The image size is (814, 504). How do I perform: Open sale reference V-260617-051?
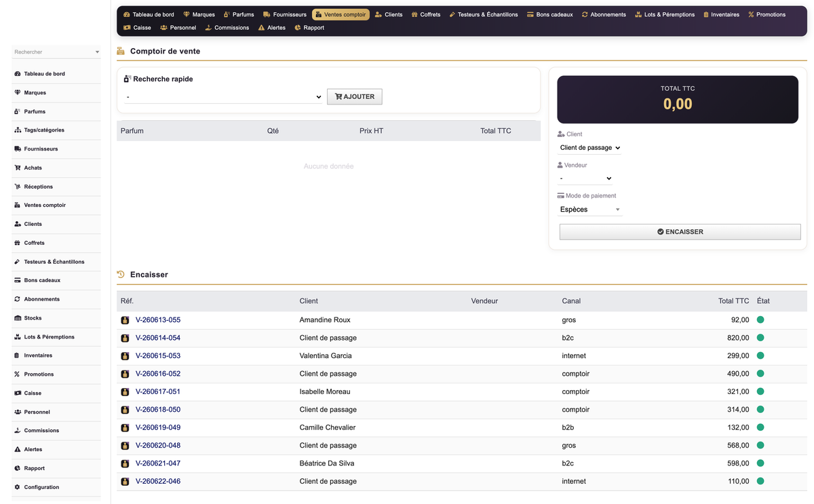[158, 392]
